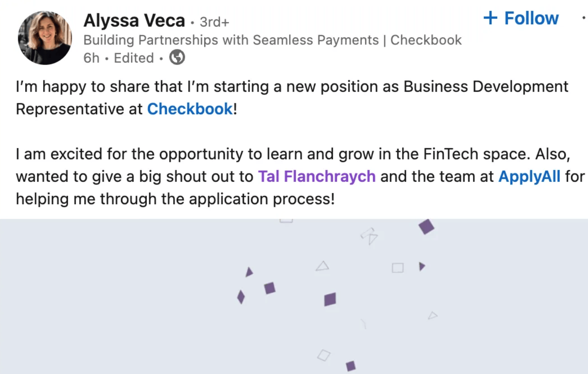Open the Tal Flanchraych mention link

coord(316,176)
